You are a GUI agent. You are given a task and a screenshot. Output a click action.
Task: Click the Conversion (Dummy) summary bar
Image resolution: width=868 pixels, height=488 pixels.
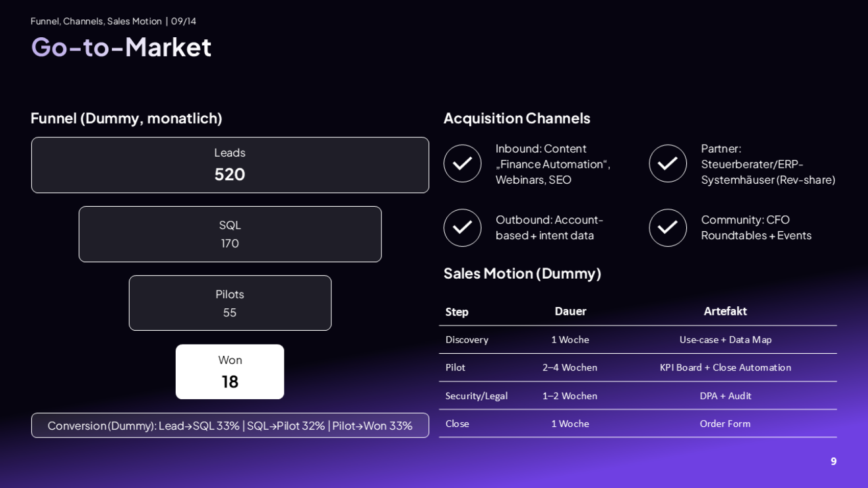tap(230, 426)
